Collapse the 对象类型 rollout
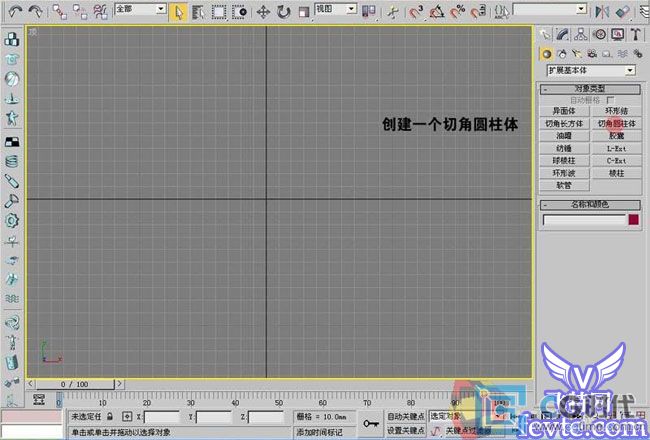650x440 pixels. [590, 89]
